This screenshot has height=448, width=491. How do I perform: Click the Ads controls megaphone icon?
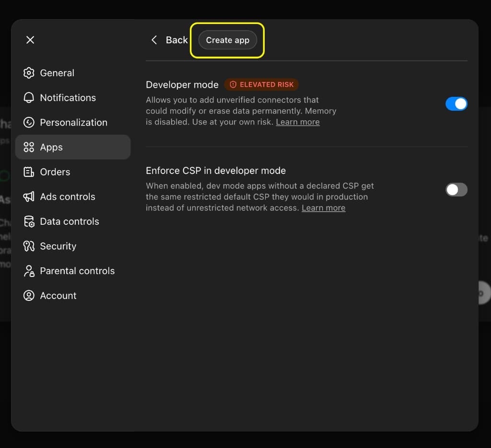[x=29, y=196]
